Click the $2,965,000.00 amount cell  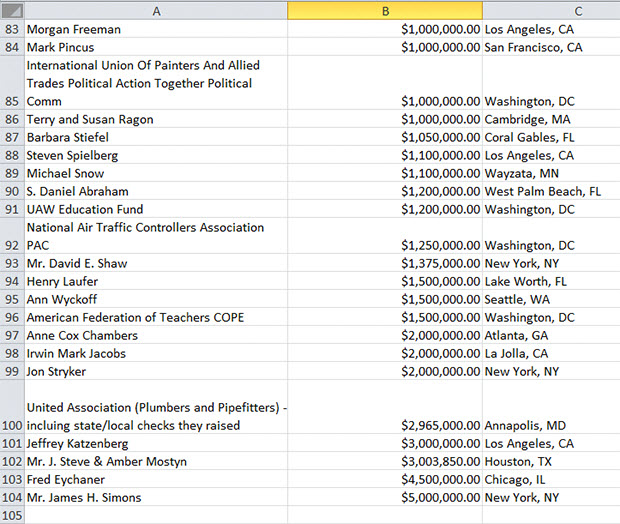384,426
